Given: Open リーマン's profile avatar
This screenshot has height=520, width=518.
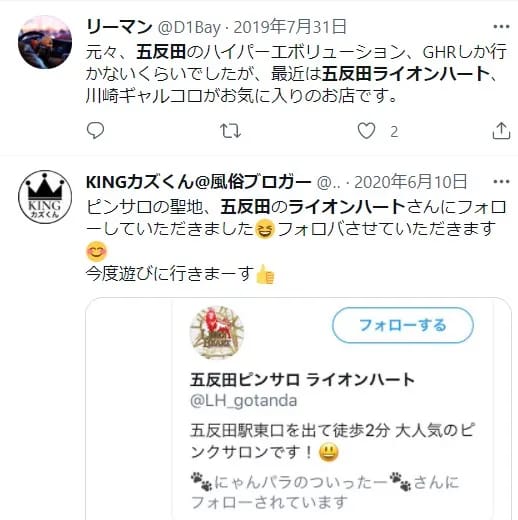Looking at the screenshot, I should (x=45, y=42).
